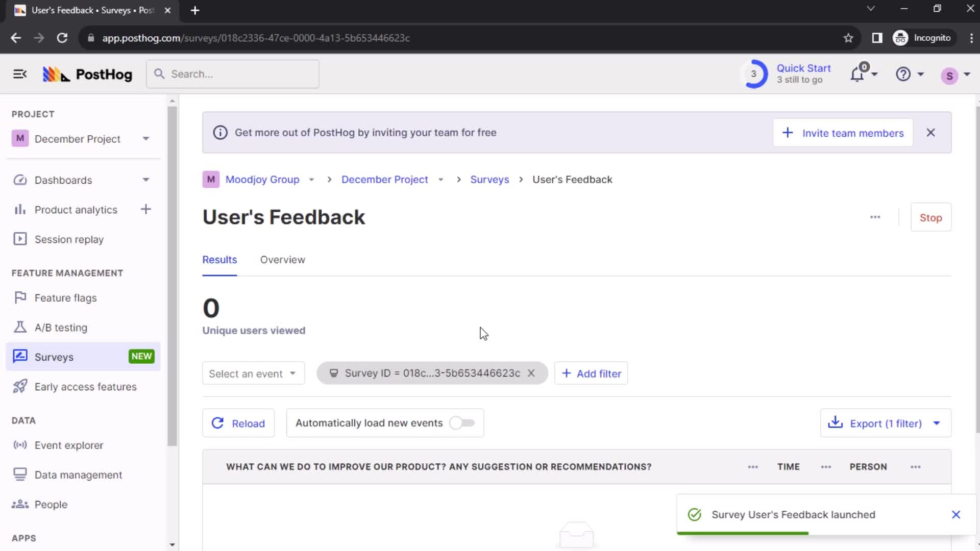This screenshot has width=980, height=551.
Task: Dismiss the team invite banner
Action: pyautogui.click(x=931, y=133)
